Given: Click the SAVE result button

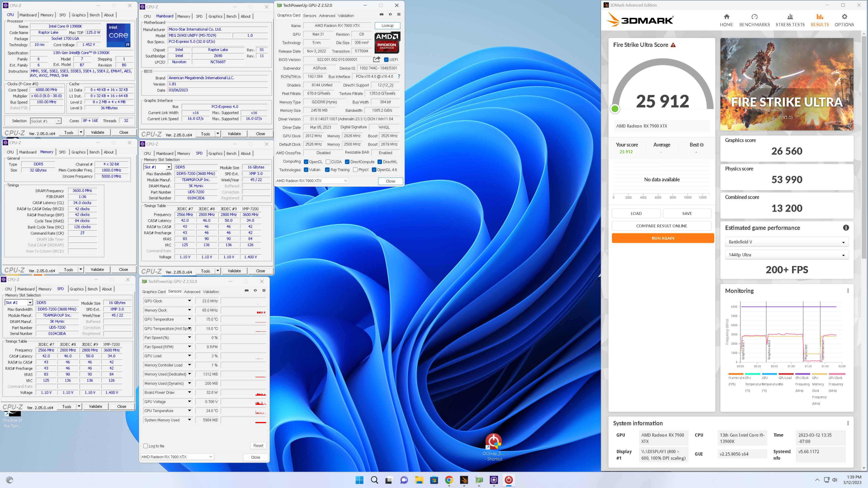Looking at the screenshot, I should click(x=687, y=213).
